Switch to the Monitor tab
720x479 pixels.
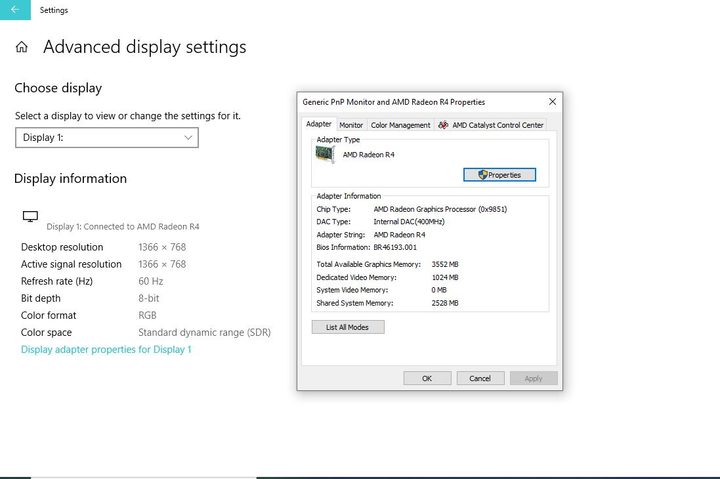pos(351,125)
